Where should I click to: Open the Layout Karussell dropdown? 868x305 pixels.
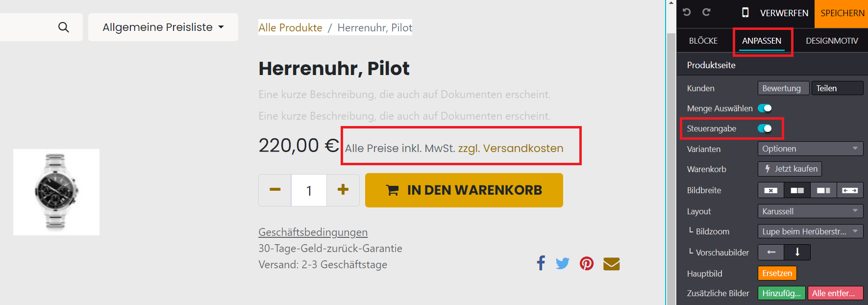[810, 211]
